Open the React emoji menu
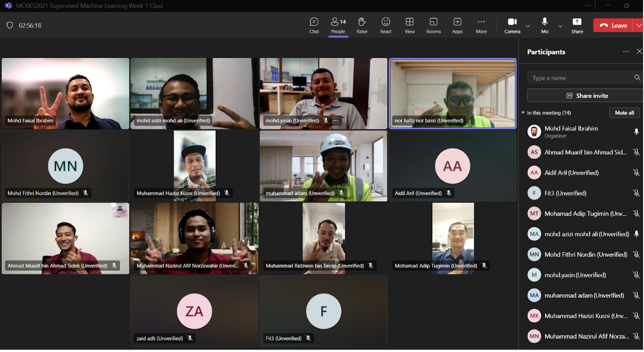 pyautogui.click(x=386, y=25)
